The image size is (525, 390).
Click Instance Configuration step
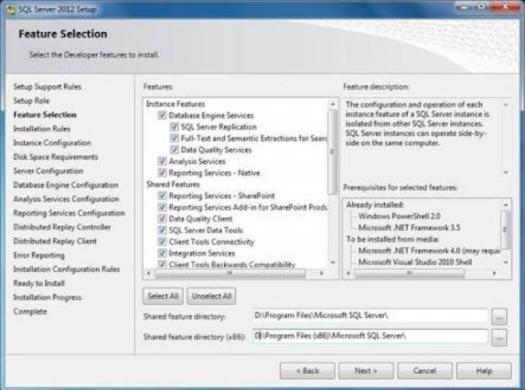(x=52, y=143)
